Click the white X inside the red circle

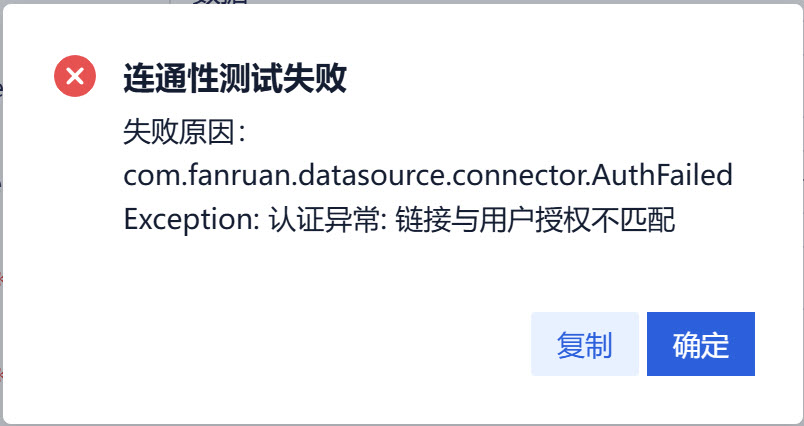[75, 77]
